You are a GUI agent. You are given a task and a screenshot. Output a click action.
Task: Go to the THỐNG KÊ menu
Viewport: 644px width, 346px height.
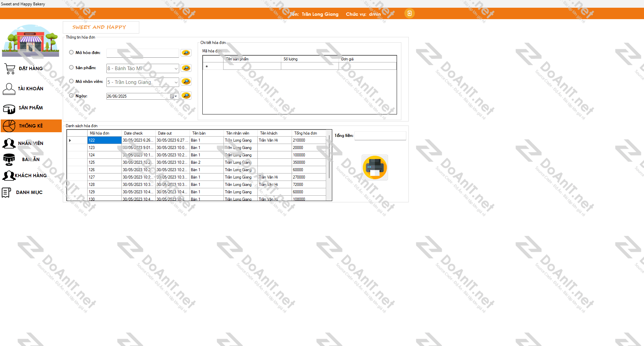31,126
